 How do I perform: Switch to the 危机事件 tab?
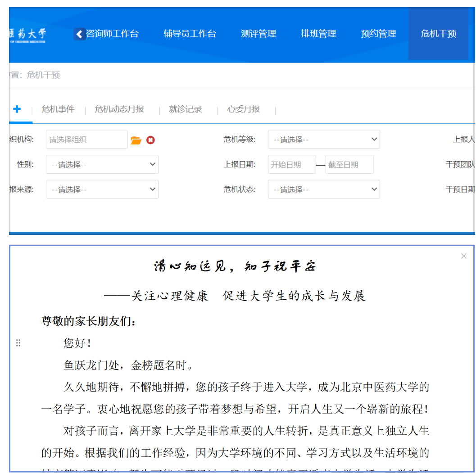click(58, 109)
